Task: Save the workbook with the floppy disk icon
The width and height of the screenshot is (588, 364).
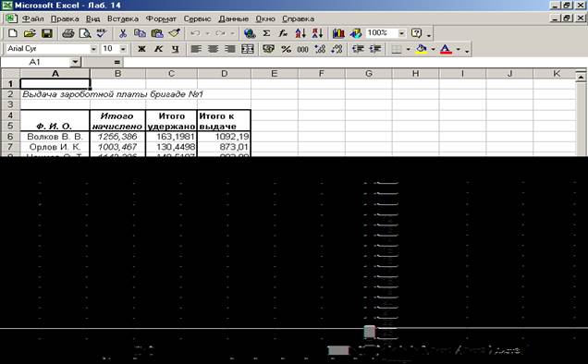Action: pos(46,33)
